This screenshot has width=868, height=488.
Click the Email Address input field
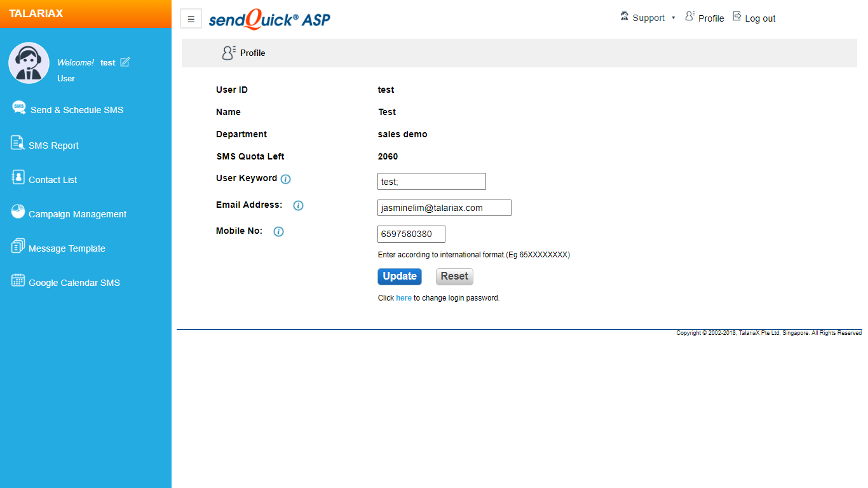tap(444, 208)
